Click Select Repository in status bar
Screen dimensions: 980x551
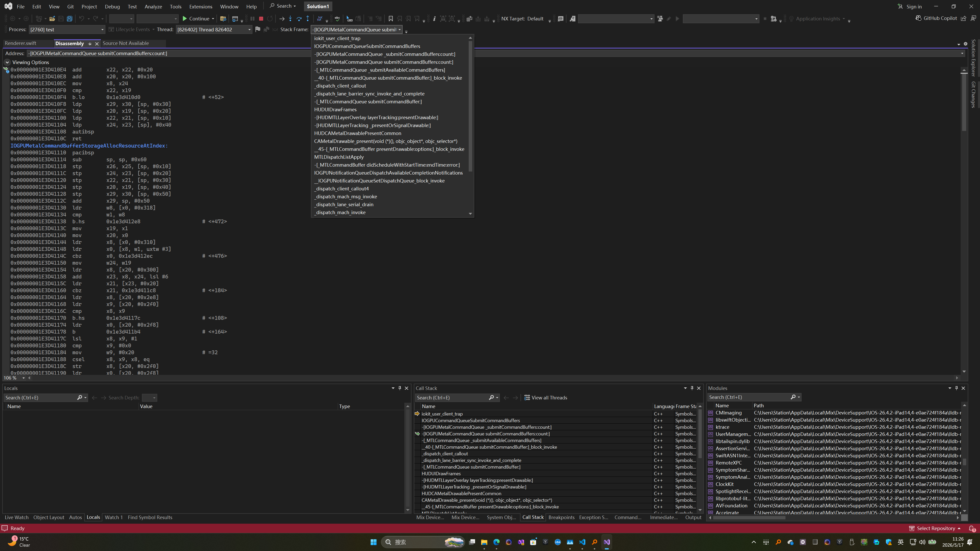coord(936,528)
